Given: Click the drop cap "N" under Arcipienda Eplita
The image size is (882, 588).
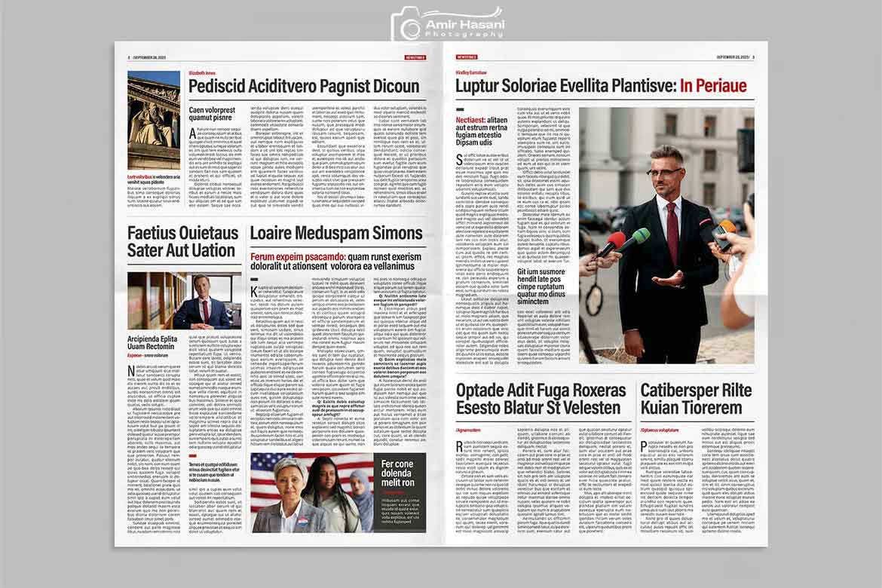Looking at the screenshot, I should pyautogui.click(x=131, y=371).
